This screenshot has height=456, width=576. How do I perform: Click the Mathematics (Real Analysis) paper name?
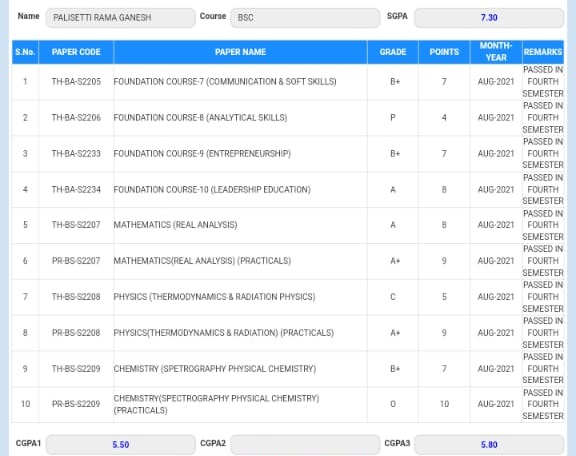(x=175, y=225)
